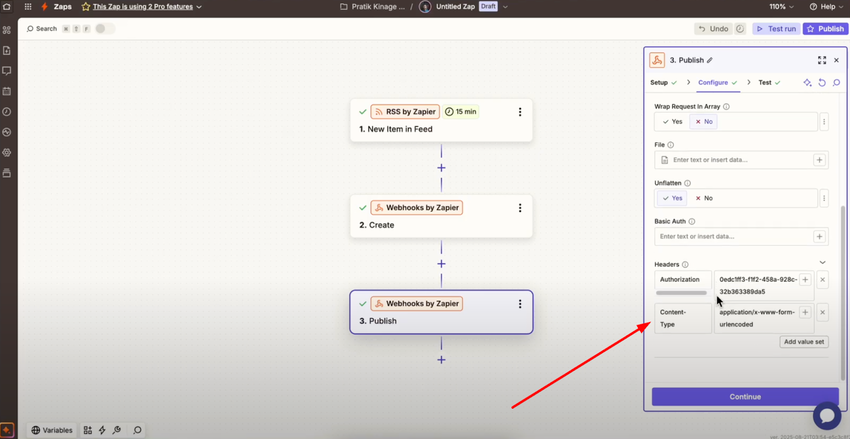The image size is (850, 439).
Task: Collapse the Headers section chevron
Action: click(822, 262)
